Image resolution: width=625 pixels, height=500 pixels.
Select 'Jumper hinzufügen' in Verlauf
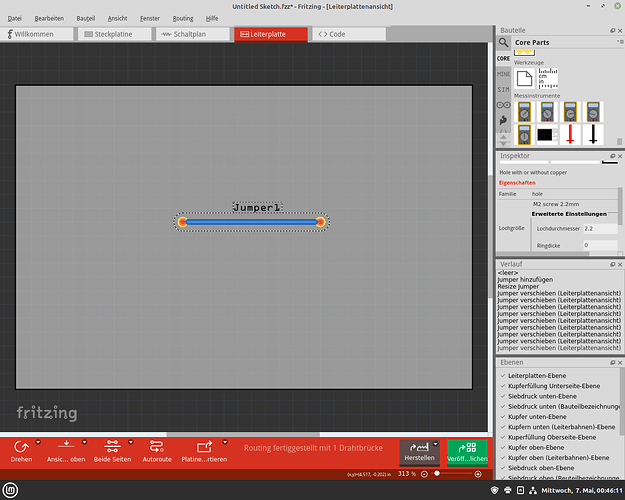pos(525,280)
